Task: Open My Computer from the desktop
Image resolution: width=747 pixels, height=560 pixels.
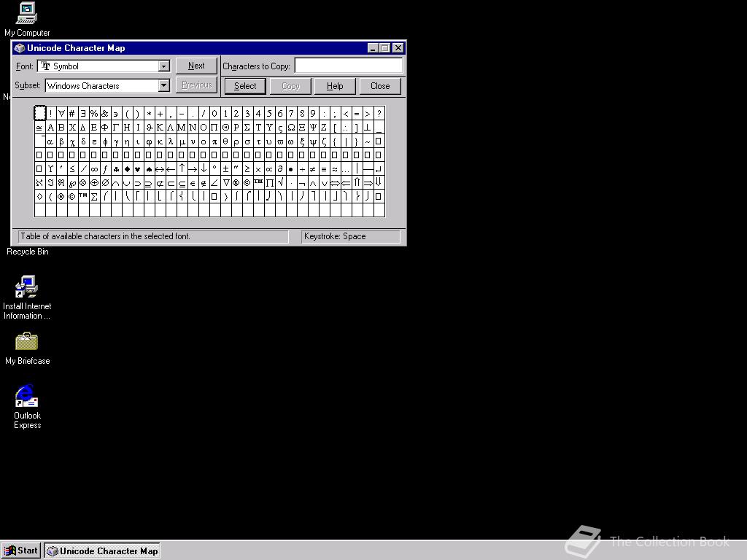Action: tap(26, 15)
